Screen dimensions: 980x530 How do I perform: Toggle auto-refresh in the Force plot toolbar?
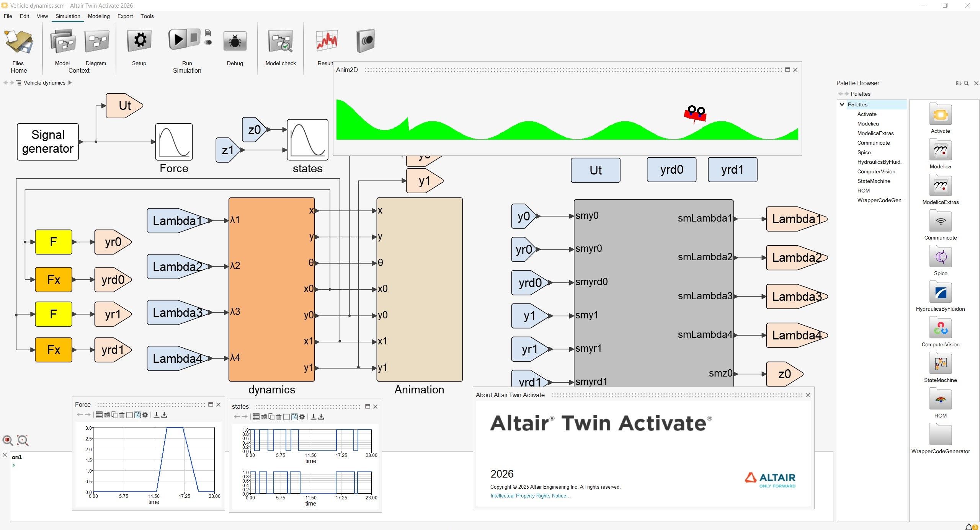coord(138,415)
